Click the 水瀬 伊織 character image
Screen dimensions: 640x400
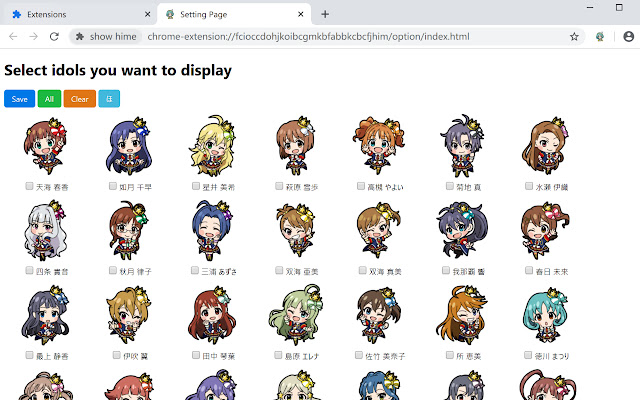click(x=545, y=146)
